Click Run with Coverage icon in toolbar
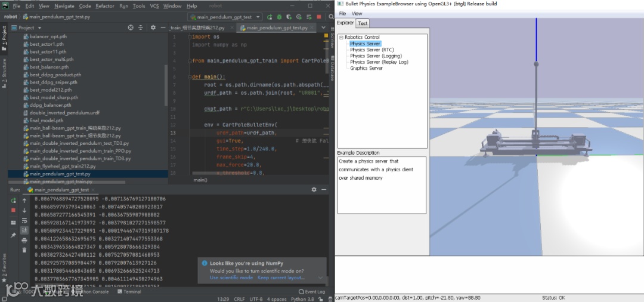 [x=289, y=17]
